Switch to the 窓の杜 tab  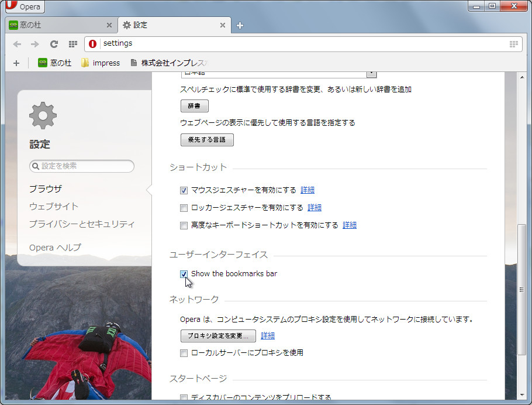pyautogui.click(x=58, y=25)
